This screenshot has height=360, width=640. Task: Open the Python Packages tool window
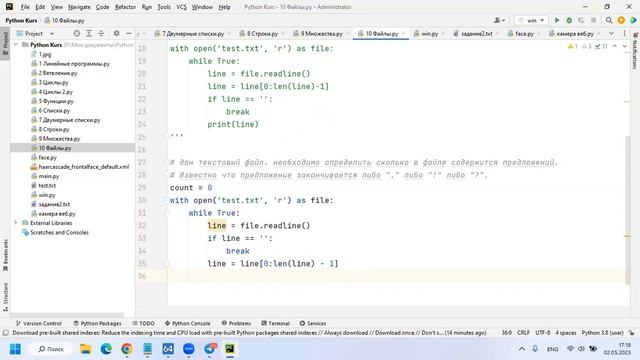(97, 323)
